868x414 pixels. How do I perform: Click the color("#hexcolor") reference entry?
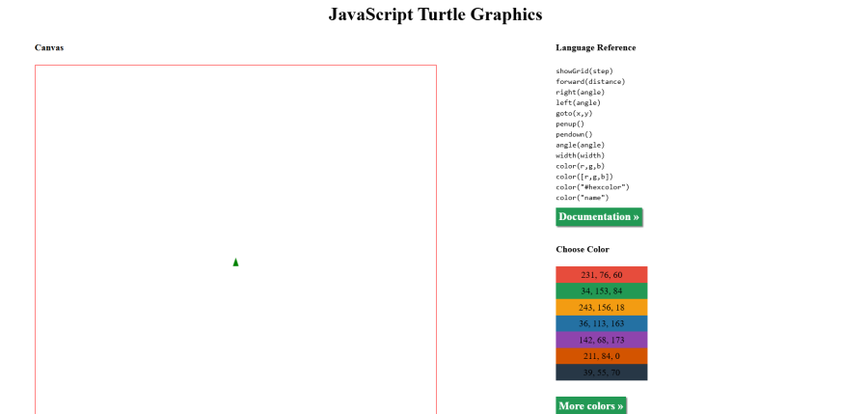(592, 187)
